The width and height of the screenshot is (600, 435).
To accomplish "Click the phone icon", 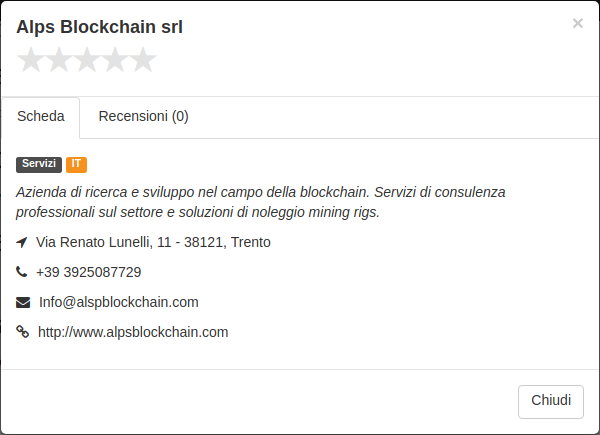I will [21, 272].
